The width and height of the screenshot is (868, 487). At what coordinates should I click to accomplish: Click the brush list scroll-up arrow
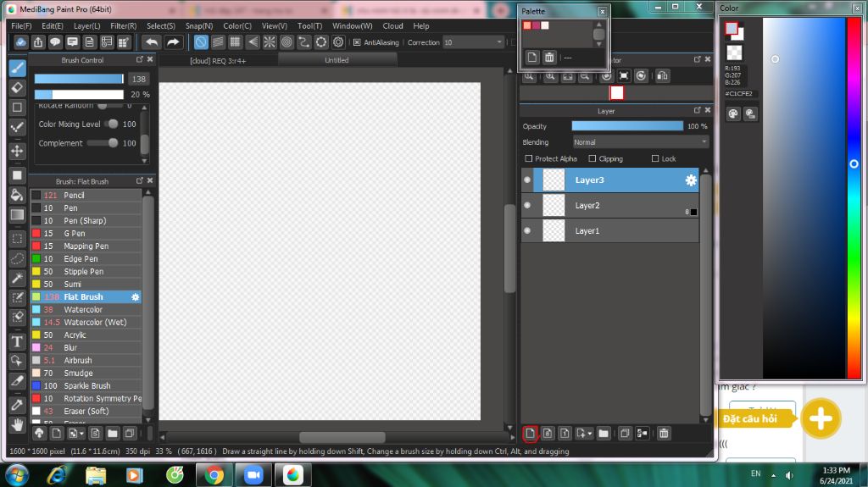pos(147,192)
